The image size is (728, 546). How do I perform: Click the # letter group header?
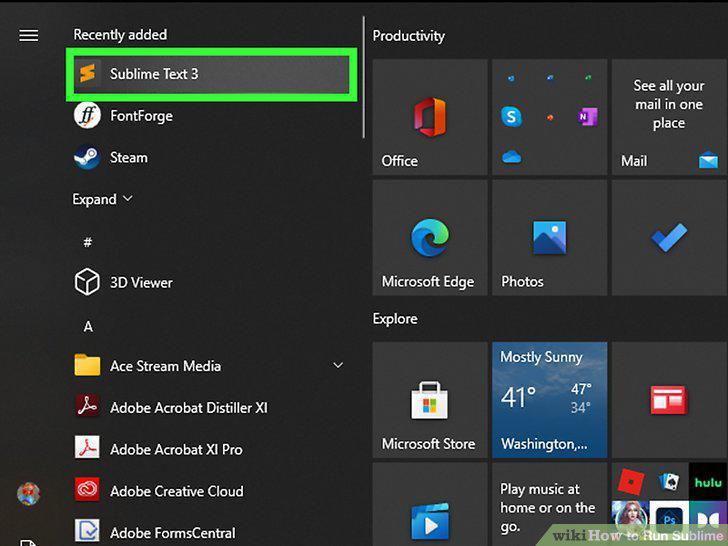click(x=87, y=242)
